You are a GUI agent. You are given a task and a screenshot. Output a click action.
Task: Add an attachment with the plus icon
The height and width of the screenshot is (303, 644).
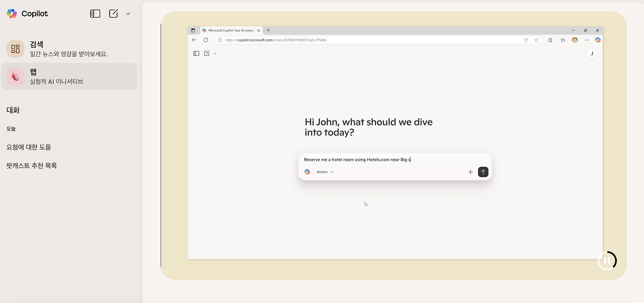pyautogui.click(x=470, y=172)
